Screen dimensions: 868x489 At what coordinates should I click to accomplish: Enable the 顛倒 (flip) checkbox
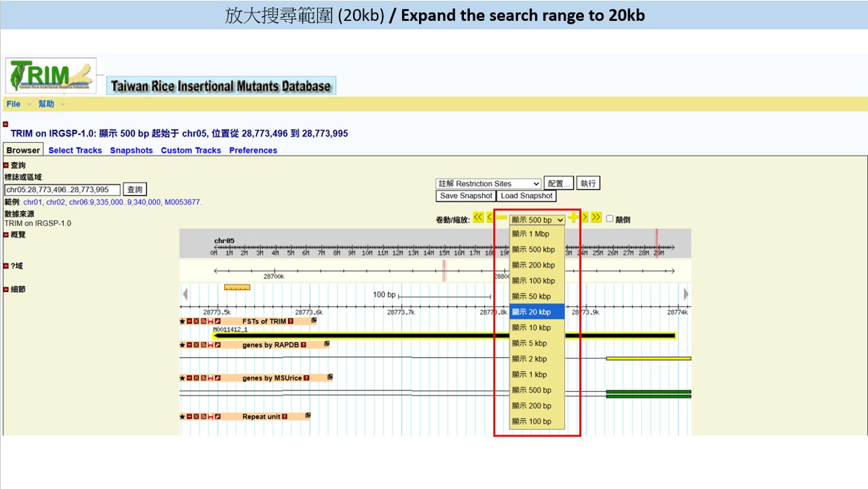point(609,219)
